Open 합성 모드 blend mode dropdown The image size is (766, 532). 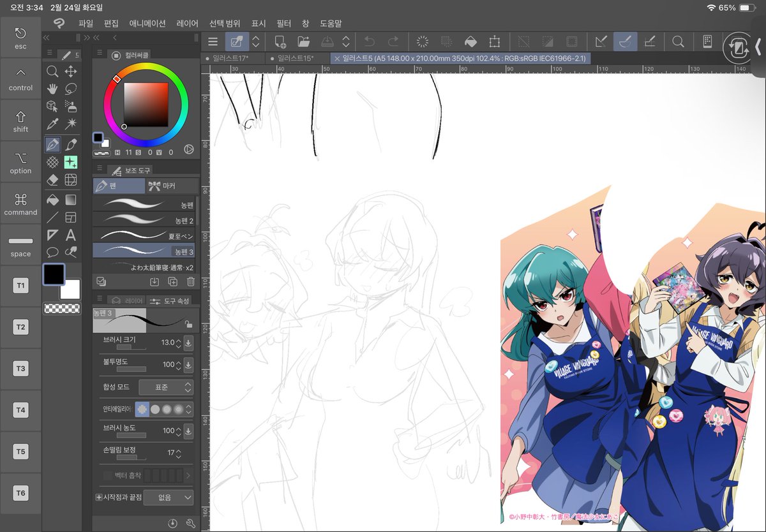coord(165,387)
